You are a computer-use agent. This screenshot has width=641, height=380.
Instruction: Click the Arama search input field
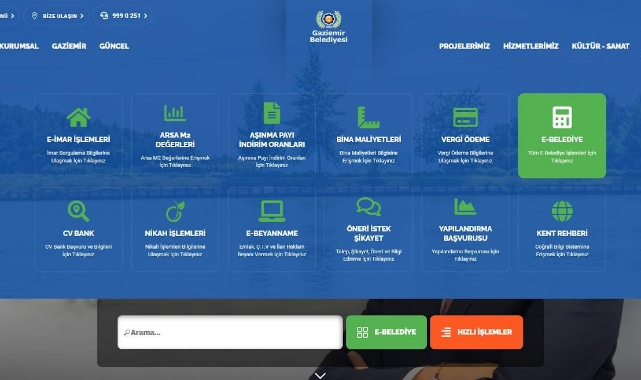coord(230,332)
